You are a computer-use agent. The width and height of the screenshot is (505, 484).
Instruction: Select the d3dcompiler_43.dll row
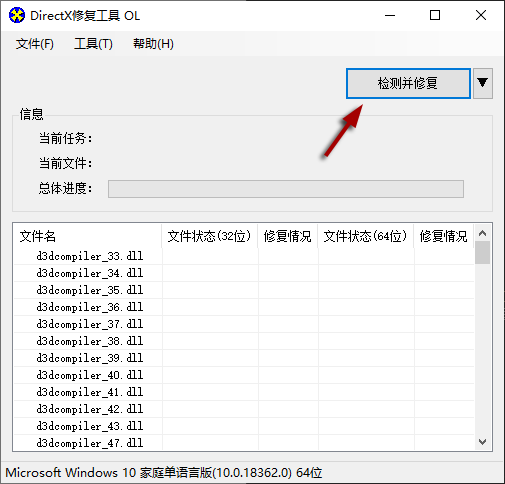[x=244, y=426]
